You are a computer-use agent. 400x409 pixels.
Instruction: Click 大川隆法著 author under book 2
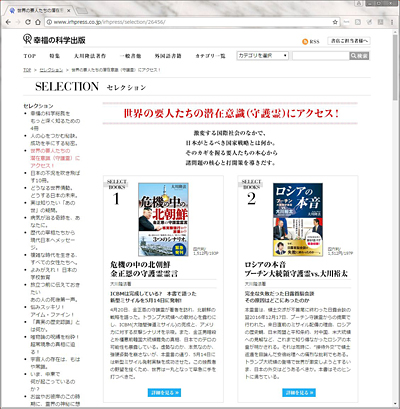click(255, 284)
